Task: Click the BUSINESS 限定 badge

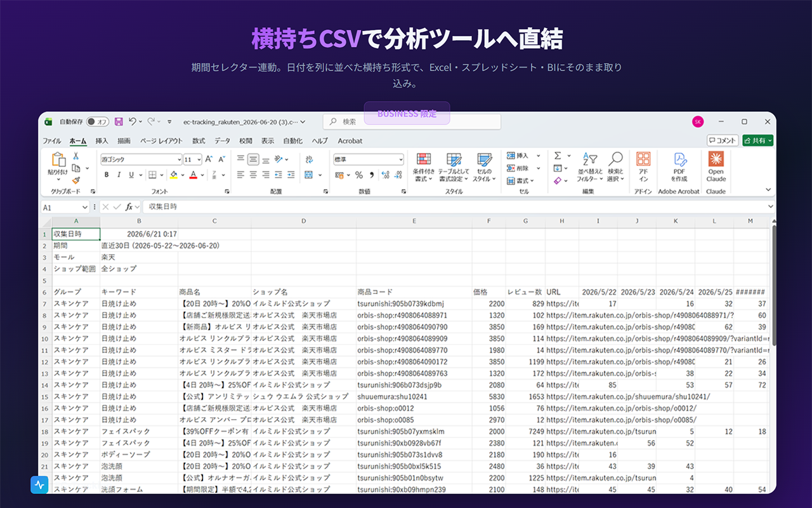Action: (x=407, y=114)
